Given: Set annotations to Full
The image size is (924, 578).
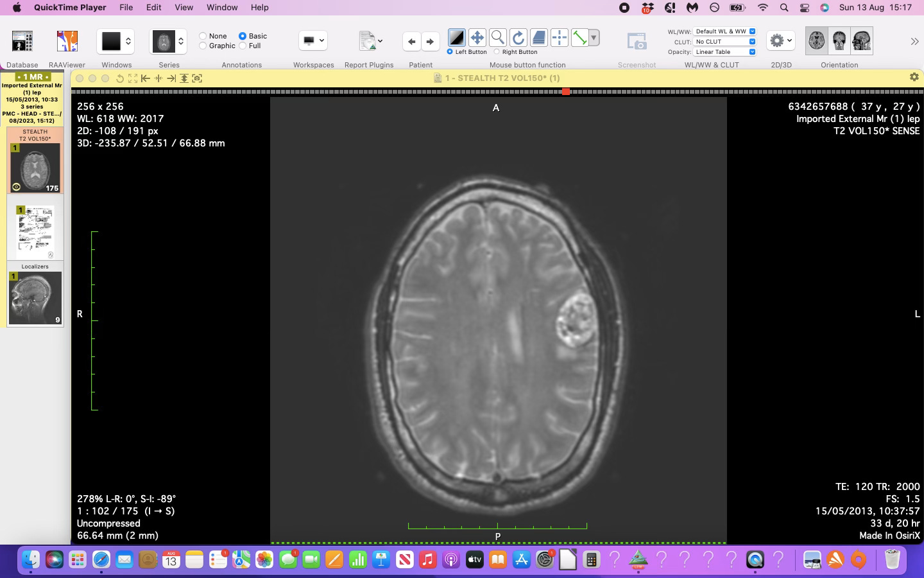Looking at the screenshot, I should click(x=243, y=46).
